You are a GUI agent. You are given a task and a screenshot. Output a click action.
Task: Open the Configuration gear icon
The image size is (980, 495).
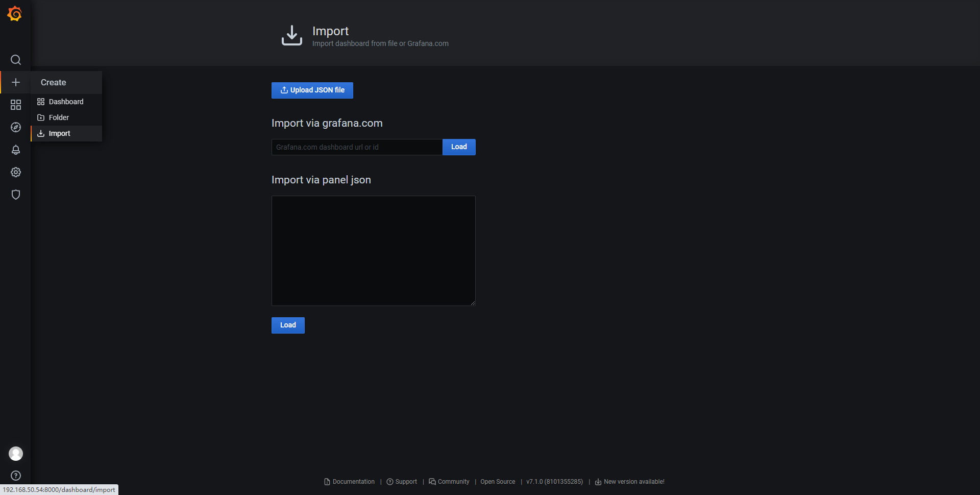[16, 172]
